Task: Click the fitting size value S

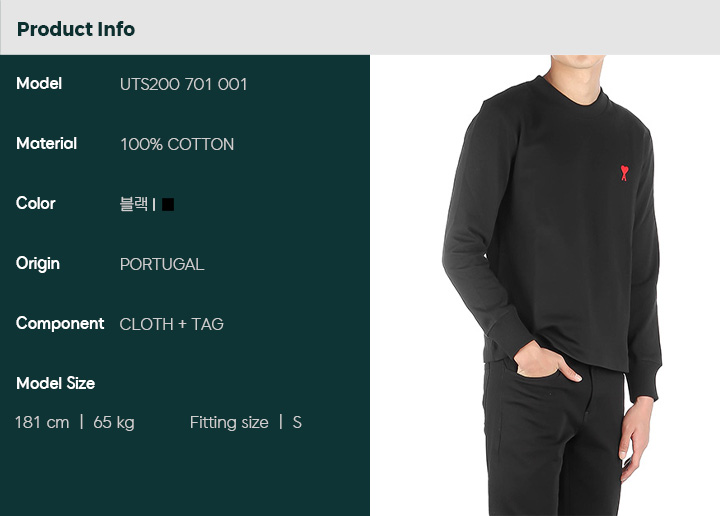Action: pos(297,423)
